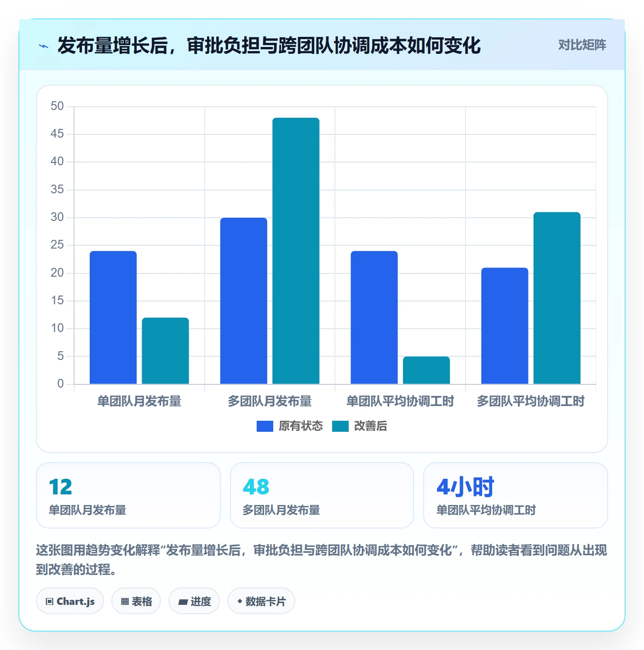Click the blue bar for 多团队平均协调工时
Screen dimensions: 644x650
pyautogui.click(x=505, y=326)
